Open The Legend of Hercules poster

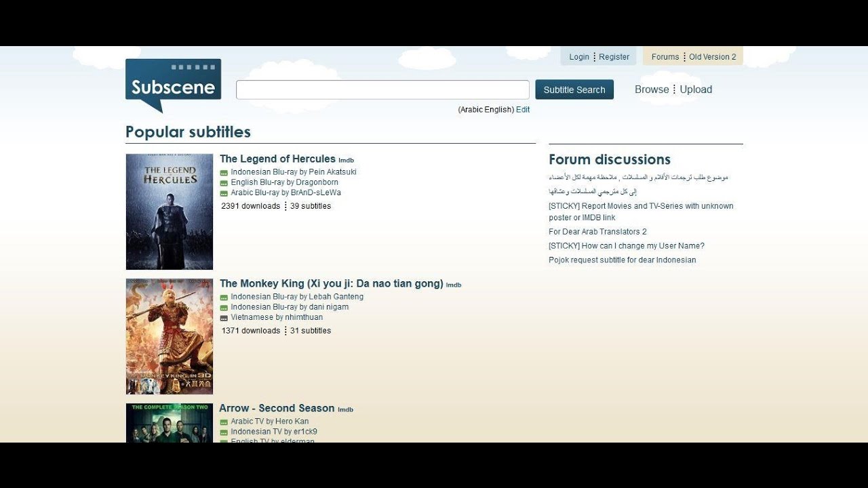[x=170, y=211]
